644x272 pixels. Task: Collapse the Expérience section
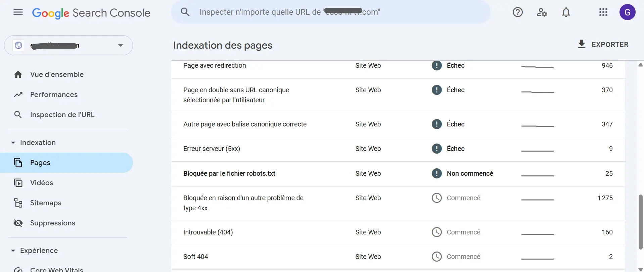click(x=13, y=251)
